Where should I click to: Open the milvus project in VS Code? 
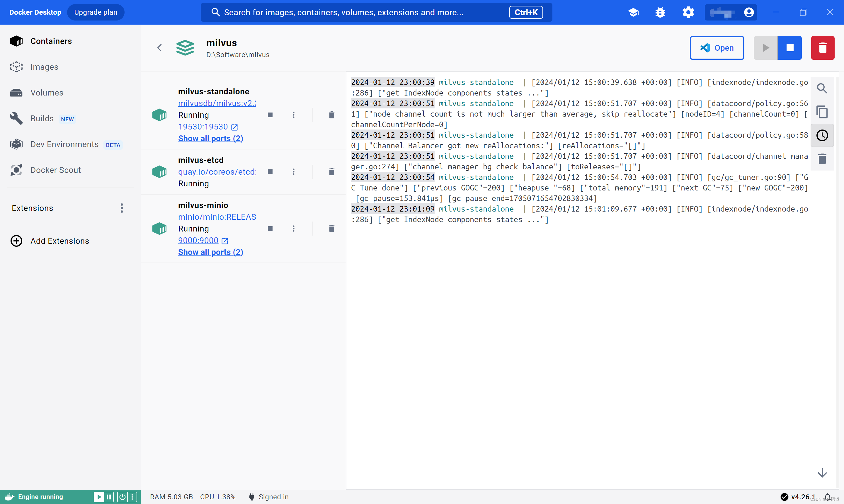(717, 48)
